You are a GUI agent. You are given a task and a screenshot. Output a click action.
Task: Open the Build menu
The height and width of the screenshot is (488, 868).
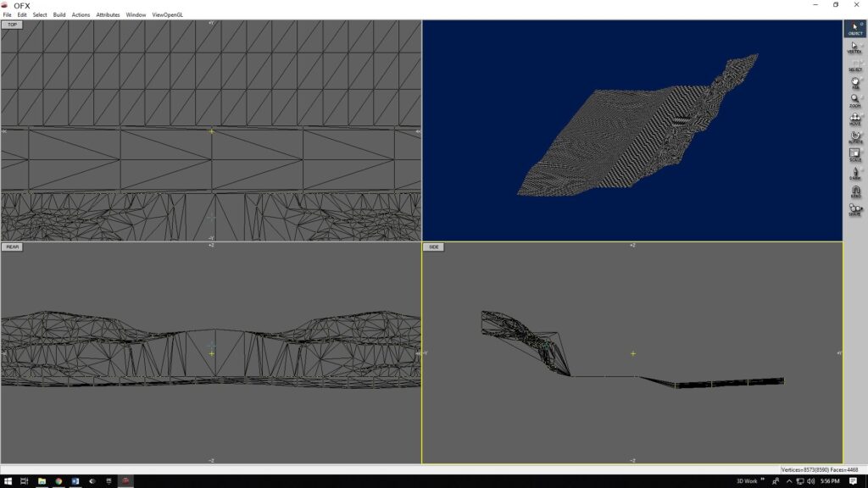[x=58, y=14]
